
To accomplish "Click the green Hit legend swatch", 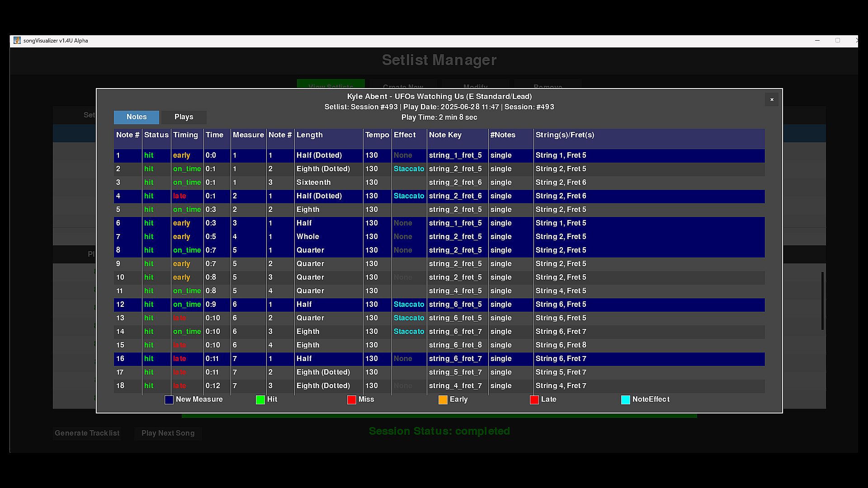I will click(260, 400).
